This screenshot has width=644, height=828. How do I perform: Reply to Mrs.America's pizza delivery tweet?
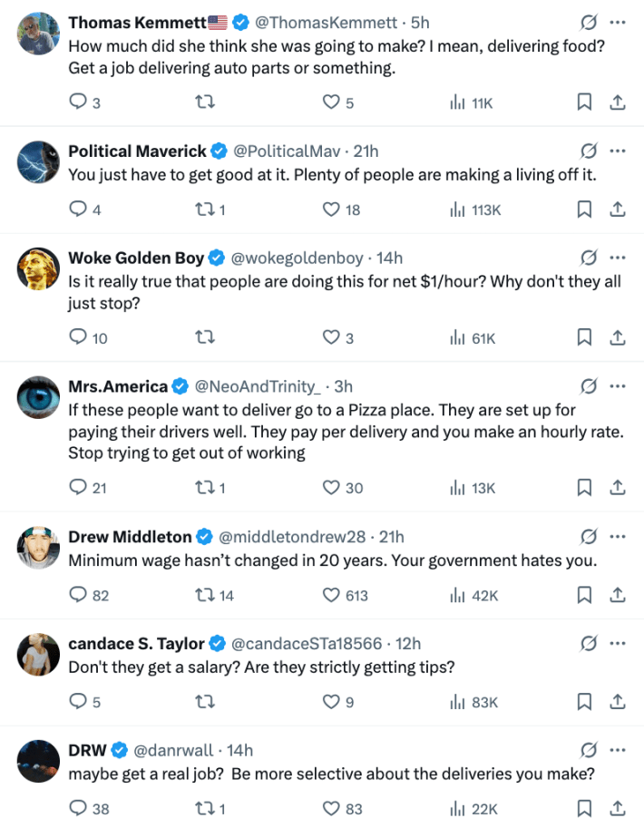(79, 487)
